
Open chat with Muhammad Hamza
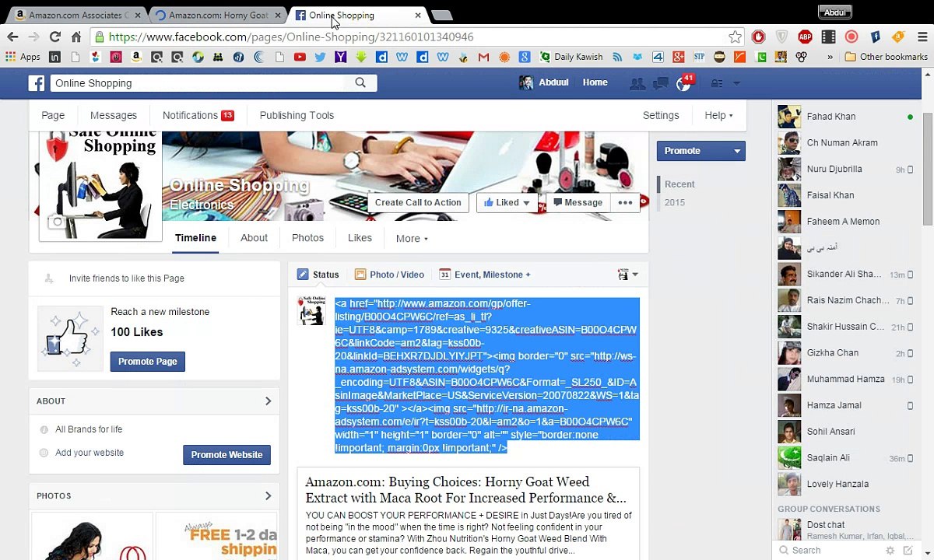point(847,380)
